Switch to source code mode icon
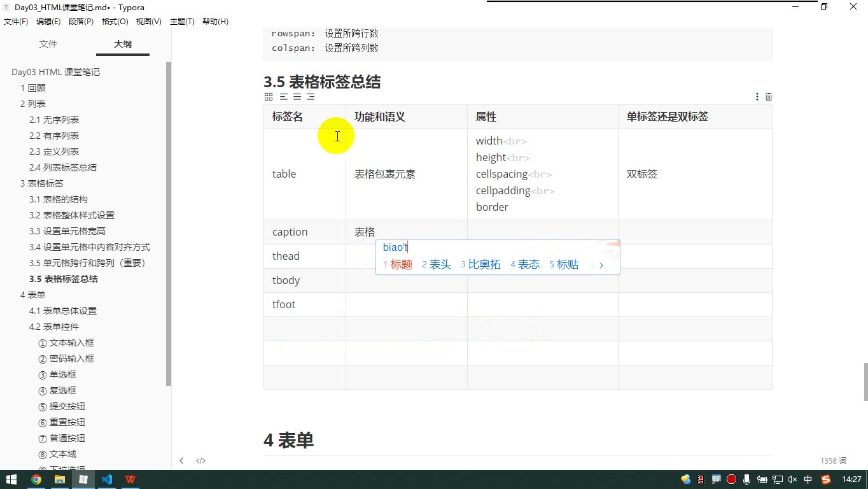The width and height of the screenshot is (868, 489). 200,460
